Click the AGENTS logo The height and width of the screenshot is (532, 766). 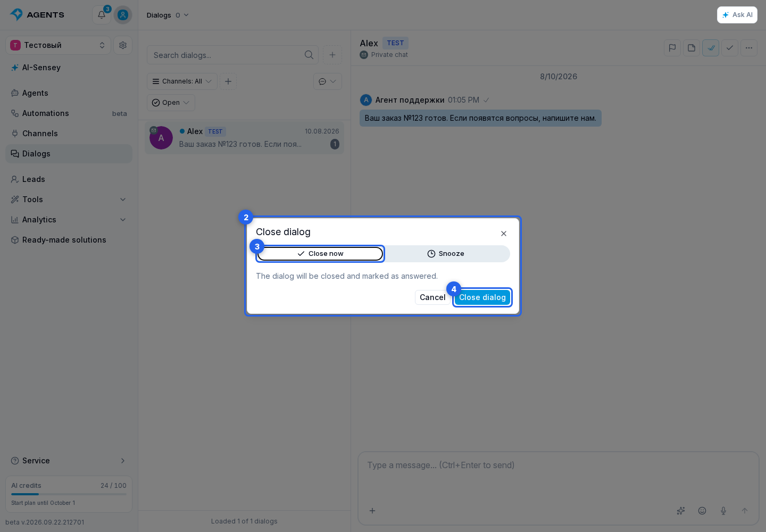tap(37, 15)
